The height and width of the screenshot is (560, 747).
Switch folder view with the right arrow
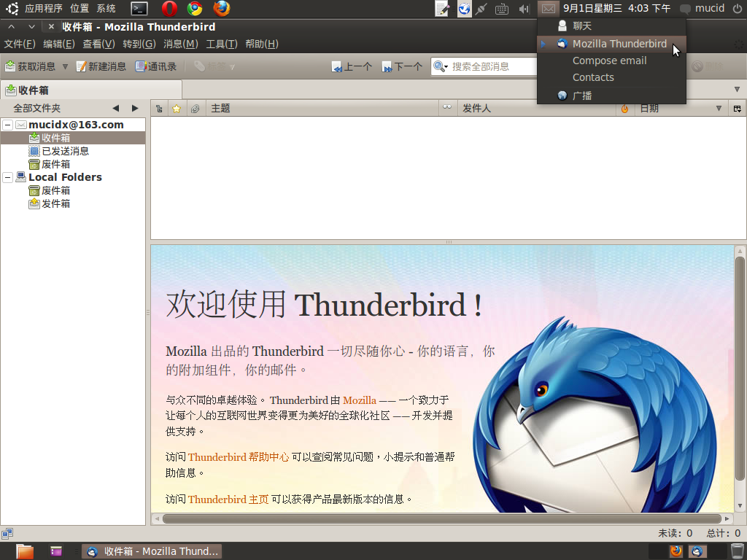(x=135, y=108)
